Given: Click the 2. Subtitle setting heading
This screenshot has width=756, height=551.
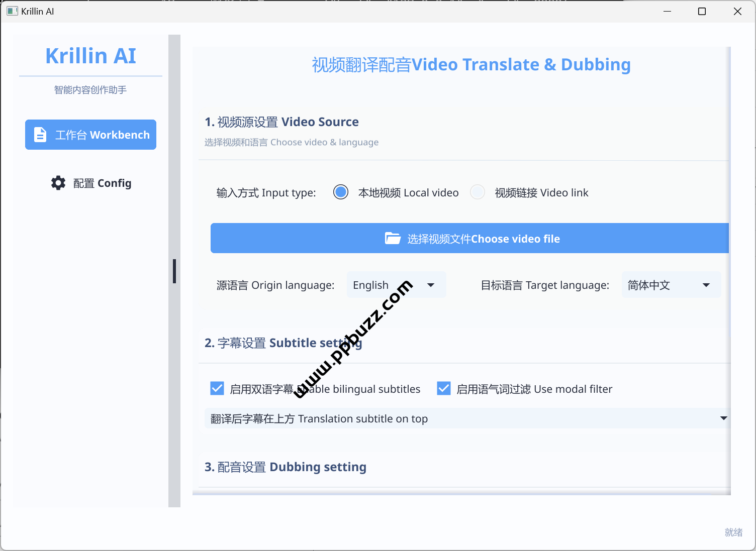Looking at the screenshot, I should pyautogui.click(x=283, y=343).
